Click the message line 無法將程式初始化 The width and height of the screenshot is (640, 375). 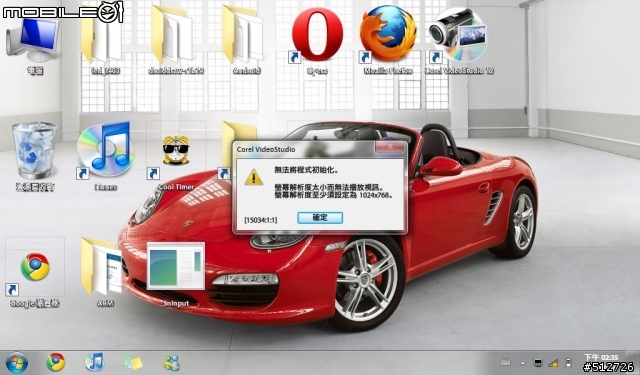(x=307, y=170)
